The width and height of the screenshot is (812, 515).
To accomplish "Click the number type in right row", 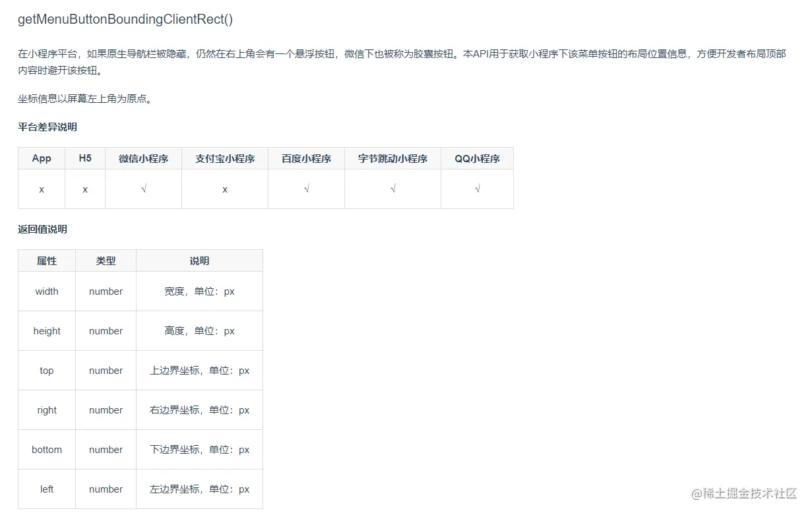I will click(x=106, y=410).
